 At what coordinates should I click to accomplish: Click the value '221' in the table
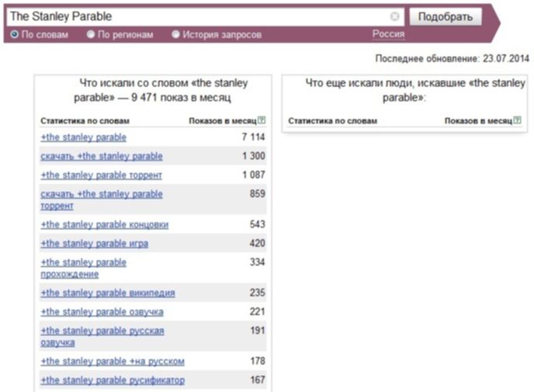pyautogui.click(x=258, y=311)
